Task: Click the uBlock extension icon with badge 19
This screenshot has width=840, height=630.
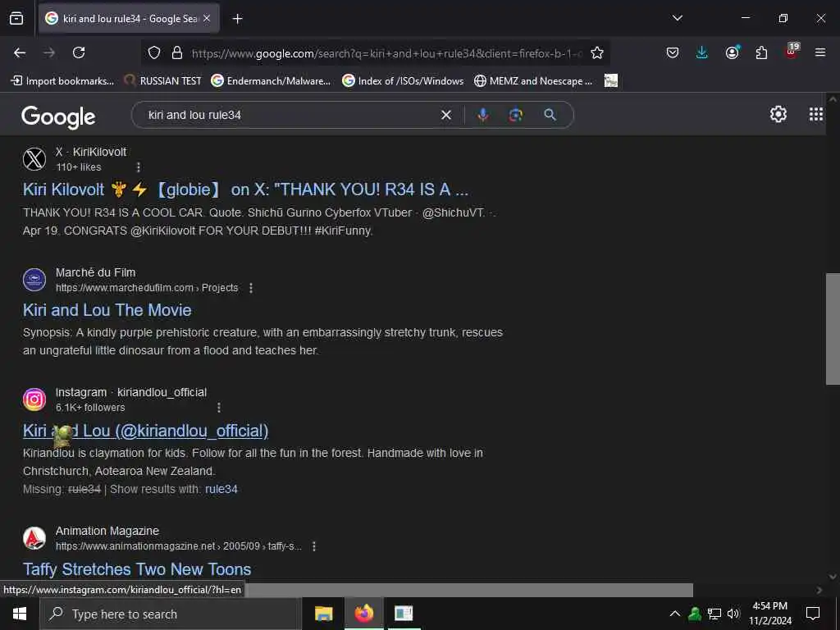Action: coord(792,52)
